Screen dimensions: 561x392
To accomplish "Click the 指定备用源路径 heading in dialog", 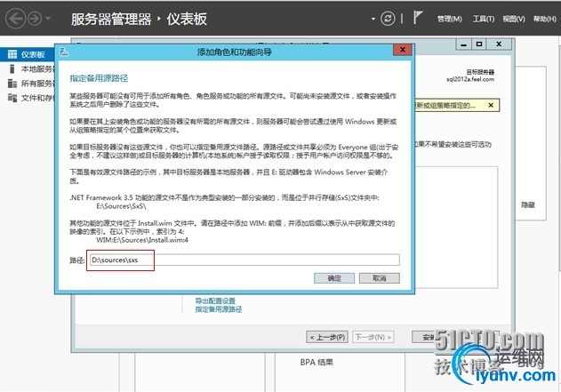I will (99, 78).
